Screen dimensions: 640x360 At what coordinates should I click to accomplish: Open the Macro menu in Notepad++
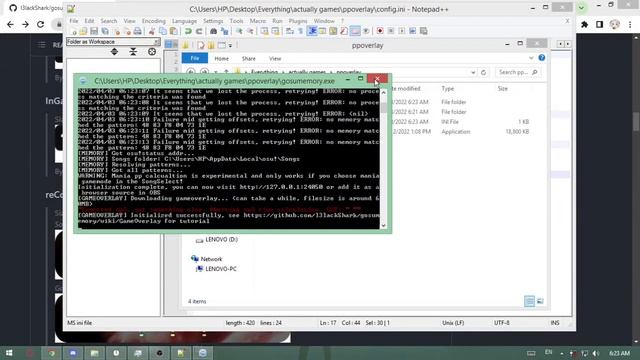click(x=258, y=21)
